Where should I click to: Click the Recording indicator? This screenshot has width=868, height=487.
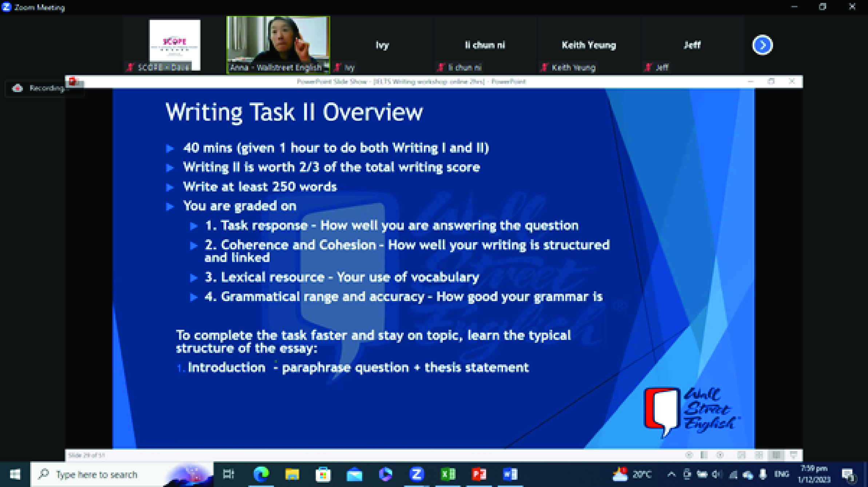click(x=39, y=88)
